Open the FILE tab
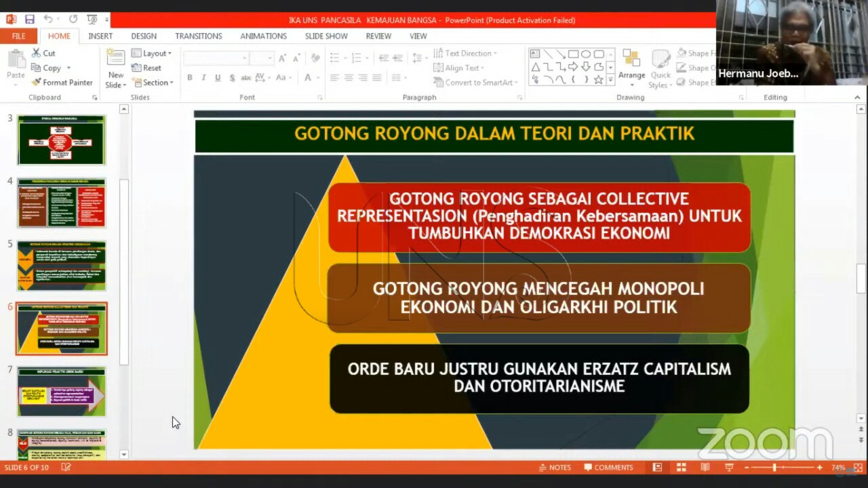The width and height of the screenshot is (868, 488). pos(19,36)
